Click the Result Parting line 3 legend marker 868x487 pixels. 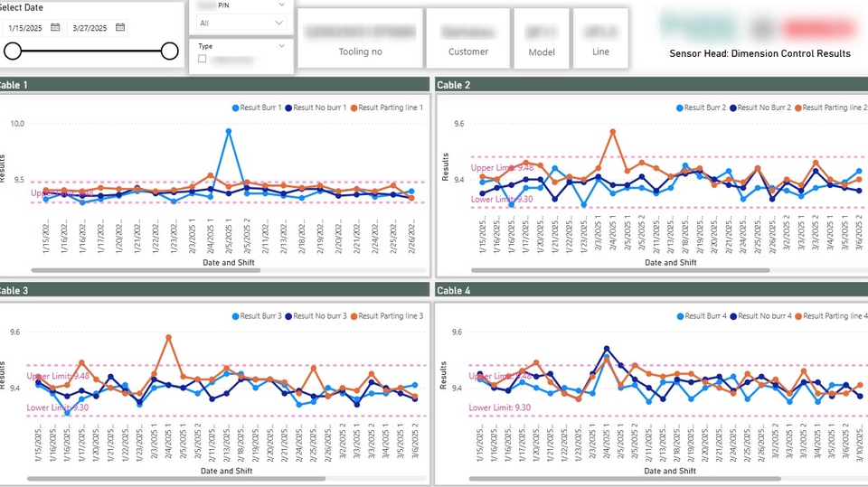[x=354, y=316]
